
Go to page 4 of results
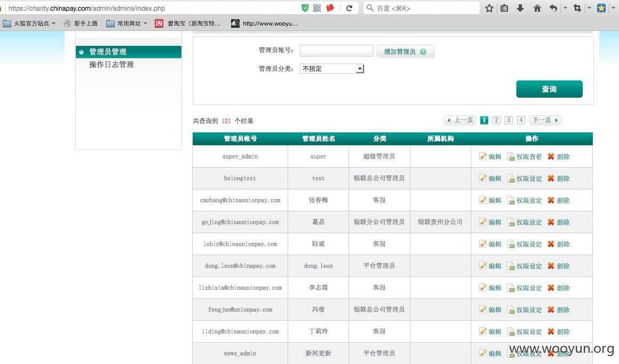point(521,120)
